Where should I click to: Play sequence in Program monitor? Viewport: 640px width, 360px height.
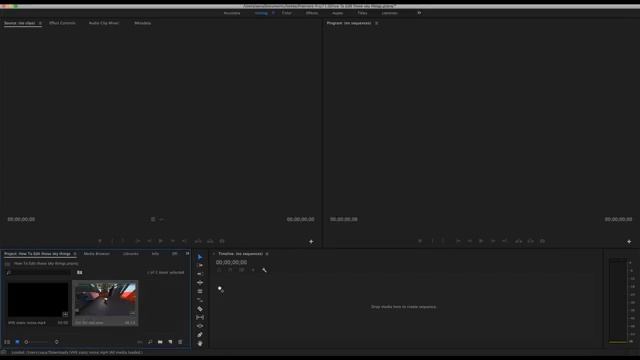point(481,241)
